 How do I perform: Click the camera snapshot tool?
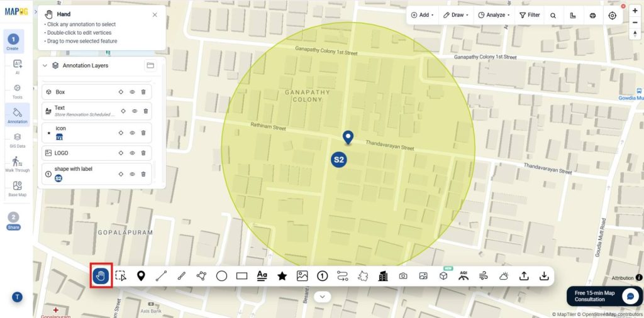[403, 276]
